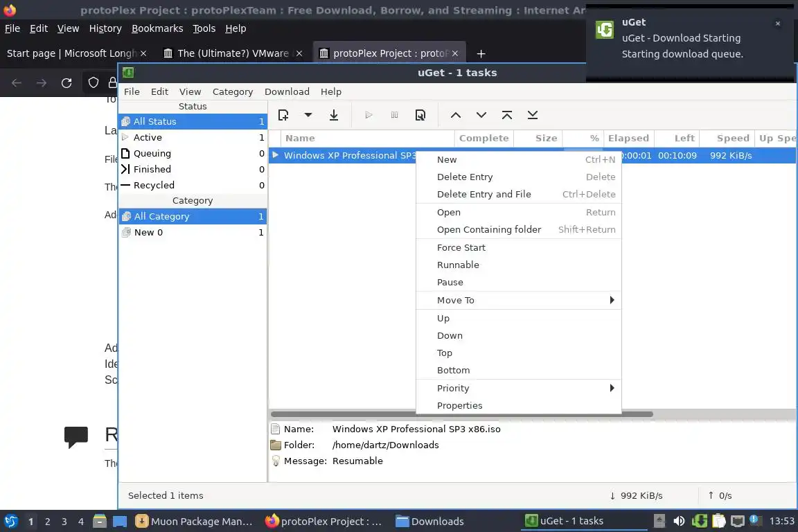Click the move to top toolbar icon
The image size is (798, 532).
tap(507, 115)
